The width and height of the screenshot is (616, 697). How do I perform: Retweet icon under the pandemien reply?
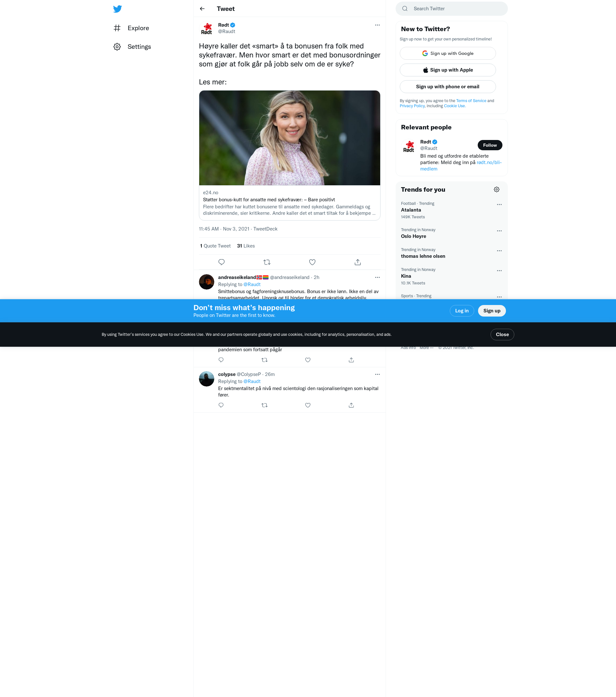264,360
